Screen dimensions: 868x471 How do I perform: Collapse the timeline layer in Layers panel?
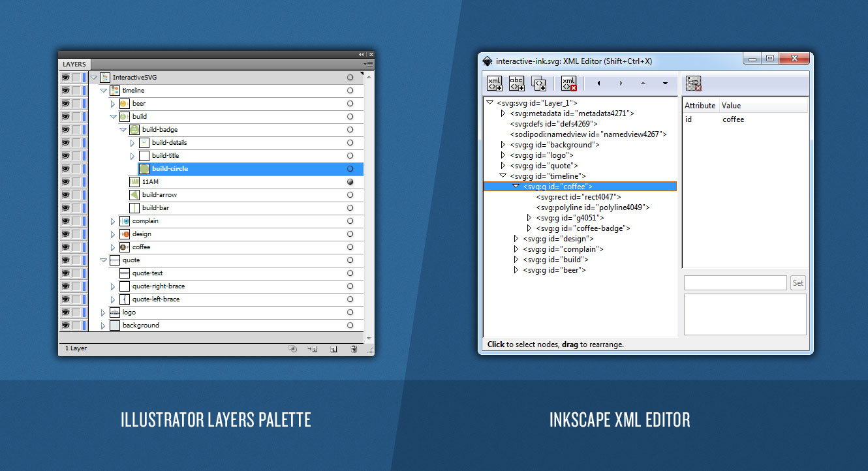(x=103, y=91)
